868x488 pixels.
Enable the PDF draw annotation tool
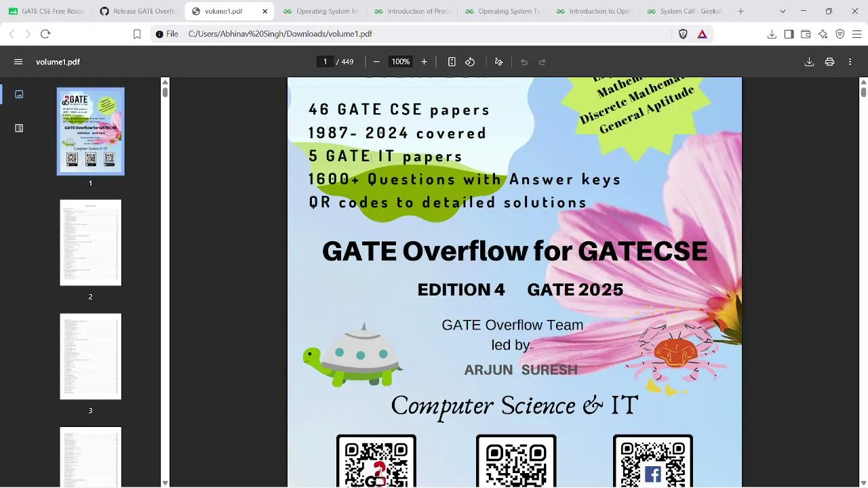[x=498, y=62]
